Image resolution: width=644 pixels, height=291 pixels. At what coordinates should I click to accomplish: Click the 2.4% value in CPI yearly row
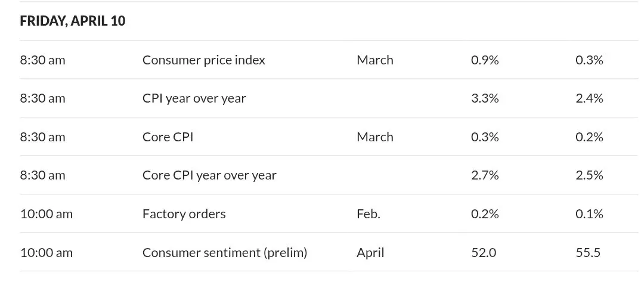click(x=589, y=98)
